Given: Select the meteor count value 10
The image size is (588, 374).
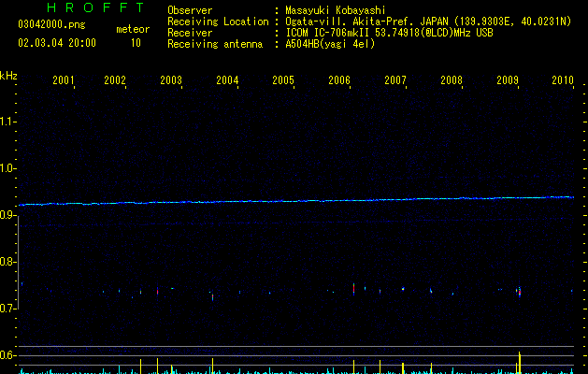Looking at the screenshot, I should coord(136,43).
